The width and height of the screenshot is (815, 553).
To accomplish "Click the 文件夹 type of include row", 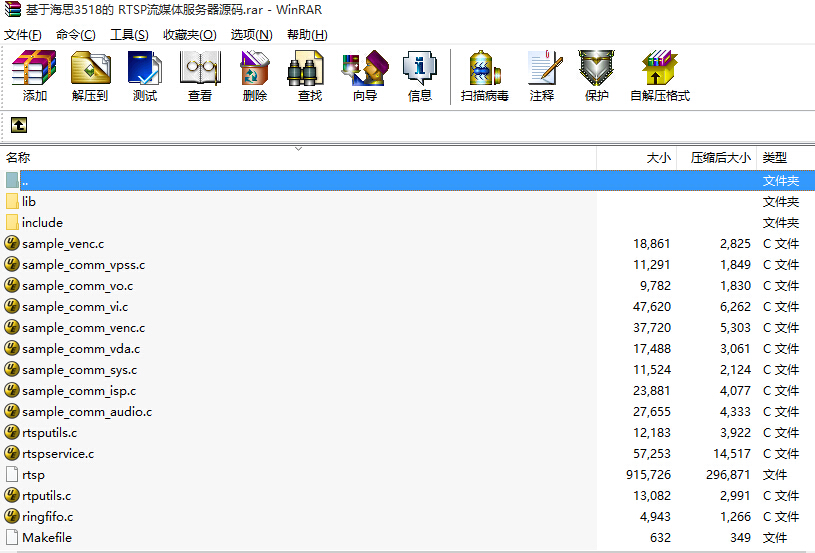I will pos(780,223).
